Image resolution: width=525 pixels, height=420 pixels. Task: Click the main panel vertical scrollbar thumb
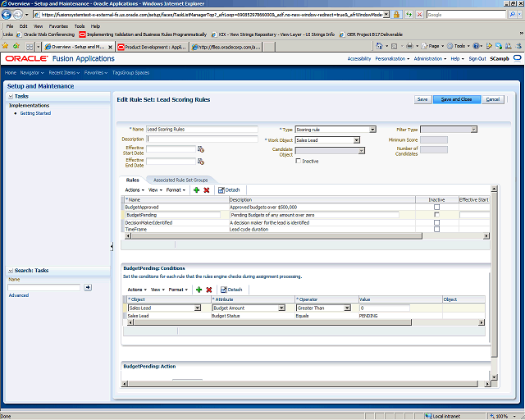(x=494, y=274)
